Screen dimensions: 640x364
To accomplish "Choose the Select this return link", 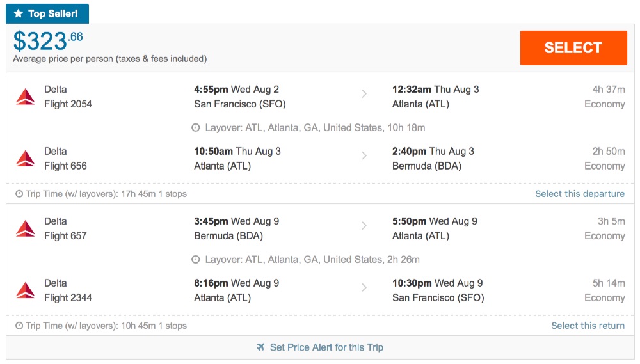I will click(588, 326).
